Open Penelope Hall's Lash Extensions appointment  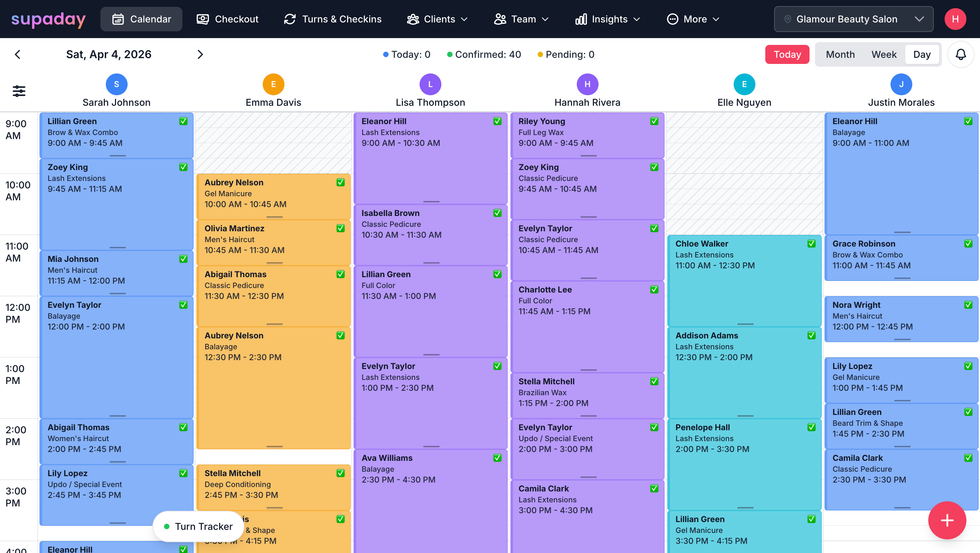(744, 464)
